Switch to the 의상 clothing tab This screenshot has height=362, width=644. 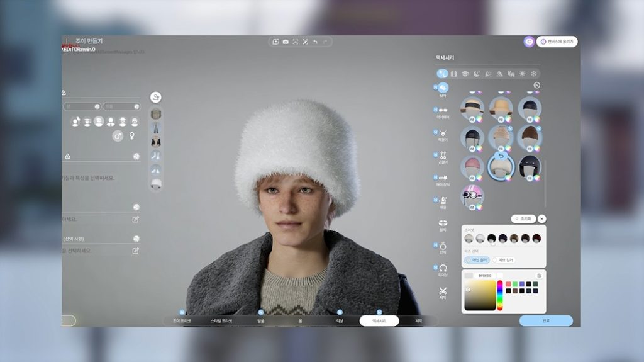click(340, 321)
